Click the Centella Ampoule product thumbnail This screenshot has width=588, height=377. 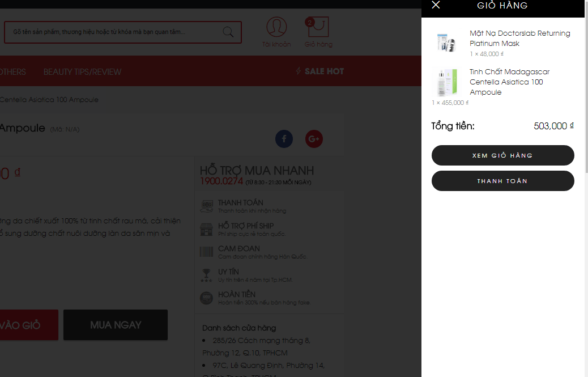448,82
